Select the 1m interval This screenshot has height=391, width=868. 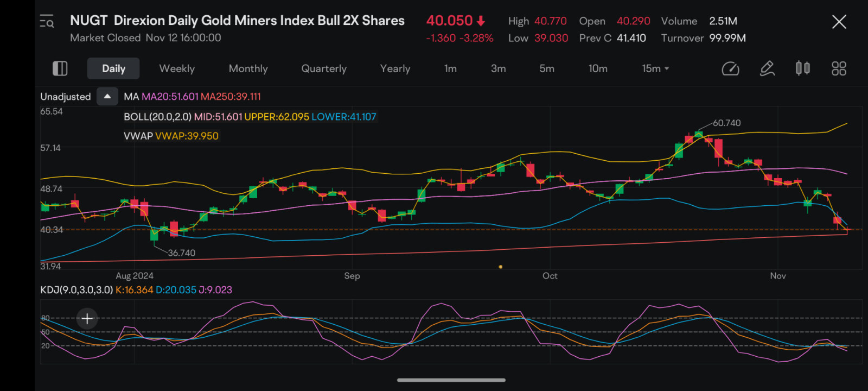(450, 68)
